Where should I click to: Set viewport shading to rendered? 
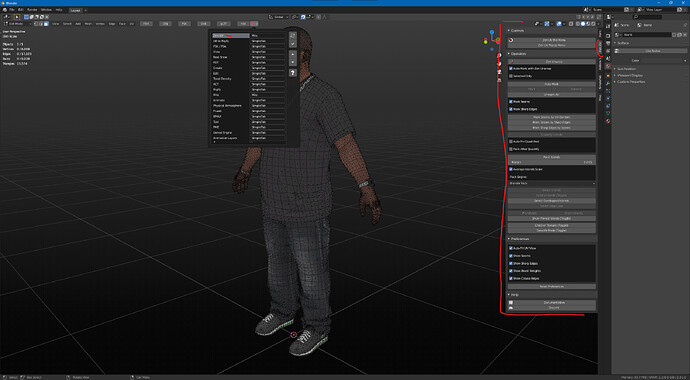click(593, 24)
